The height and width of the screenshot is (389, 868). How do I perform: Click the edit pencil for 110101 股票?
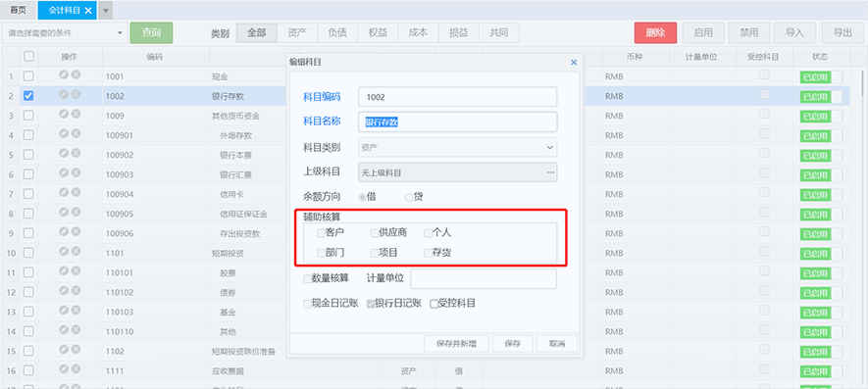64,271
